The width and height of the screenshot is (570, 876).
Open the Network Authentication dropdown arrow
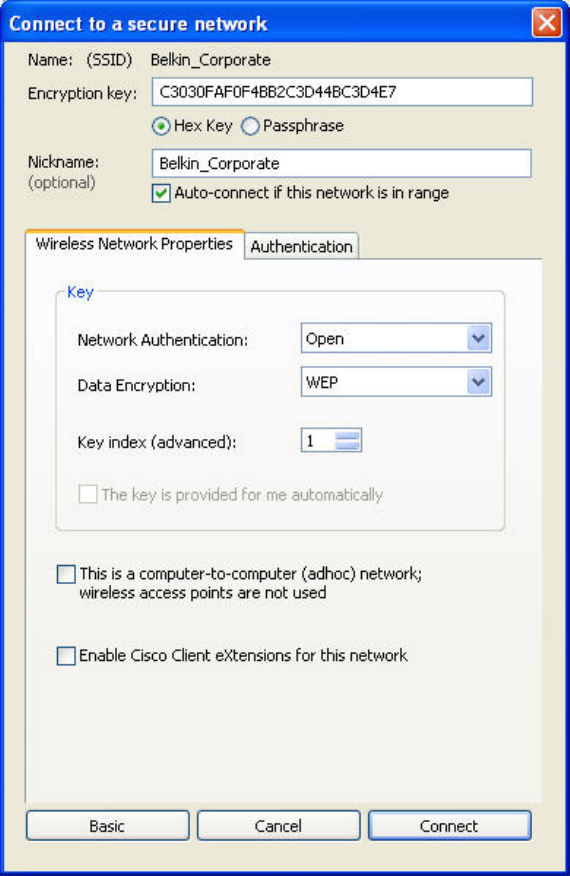pyautogui.click(x=478, y=338)
